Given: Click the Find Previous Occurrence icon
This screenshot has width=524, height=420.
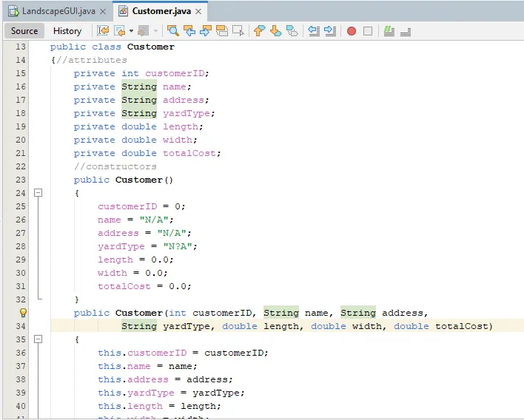Looking at the screenshot, I should click(189, 31).
